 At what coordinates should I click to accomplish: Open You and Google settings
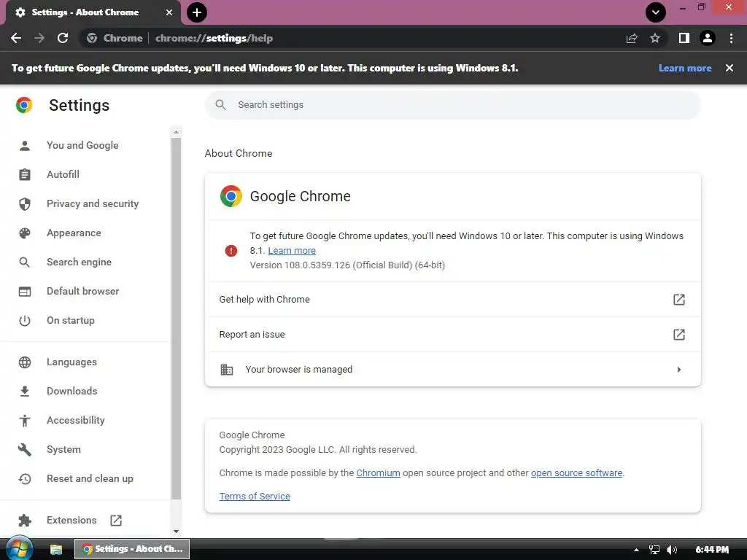(82, 145)
